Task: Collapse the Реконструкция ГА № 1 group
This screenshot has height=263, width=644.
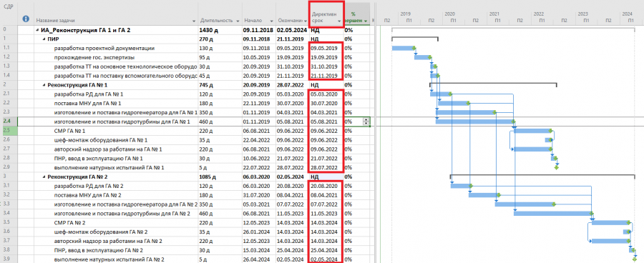Action: (x=44, y=85)
